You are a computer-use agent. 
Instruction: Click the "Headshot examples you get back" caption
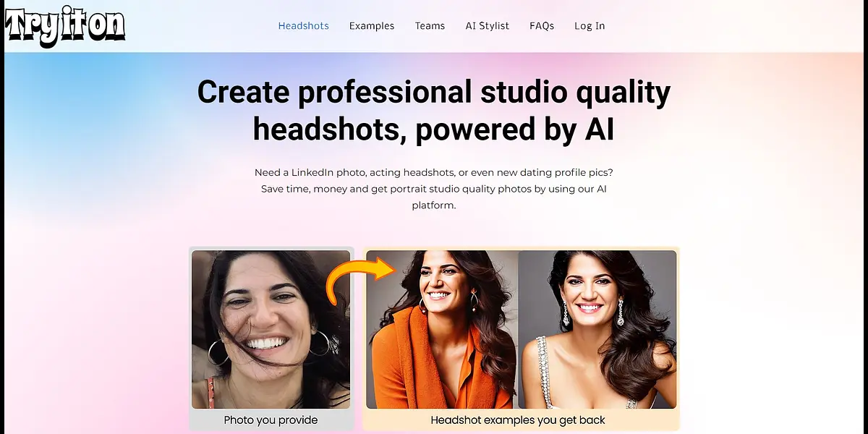[518, 420]
